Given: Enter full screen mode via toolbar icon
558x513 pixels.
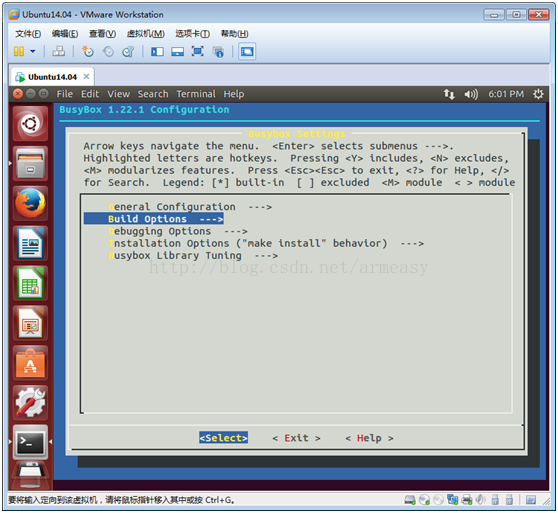Looking at the screenshot, I should [x=198, y=52].
